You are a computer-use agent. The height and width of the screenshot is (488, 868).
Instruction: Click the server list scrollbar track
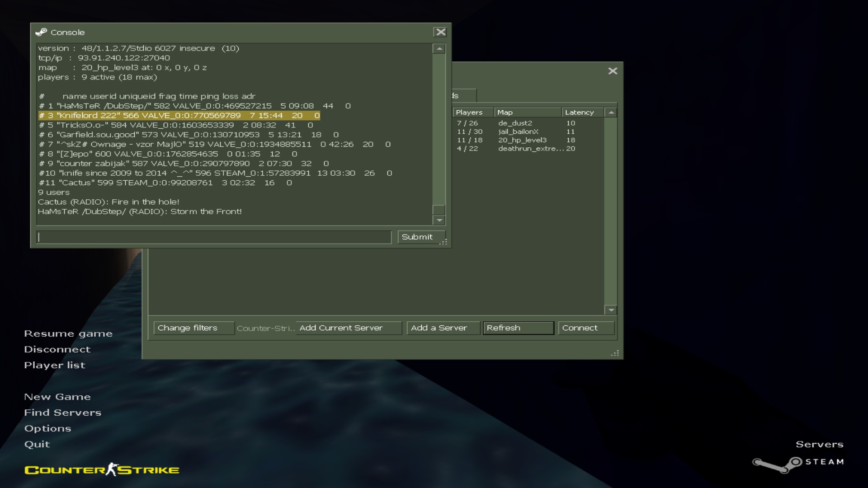click(x=611, y=211)
